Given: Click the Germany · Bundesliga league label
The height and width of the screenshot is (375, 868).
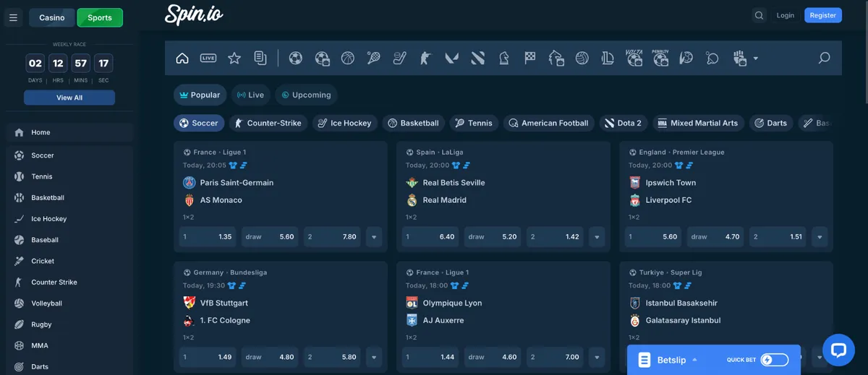Looking at the screenshot, I should pos(230,272).
